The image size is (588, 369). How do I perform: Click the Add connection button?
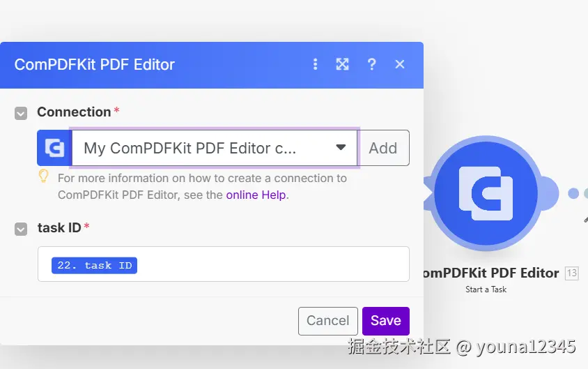pos(383,148)
